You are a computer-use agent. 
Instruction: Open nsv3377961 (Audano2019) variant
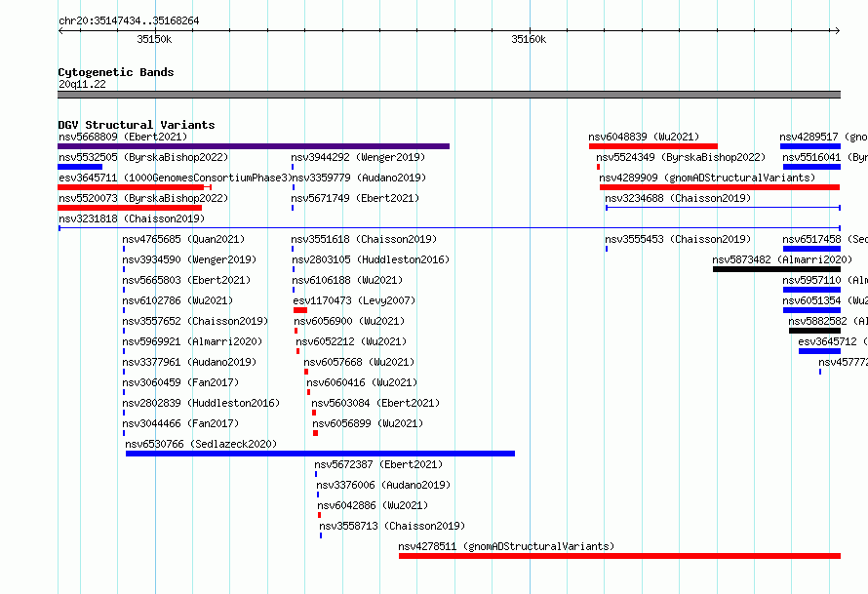189,362
